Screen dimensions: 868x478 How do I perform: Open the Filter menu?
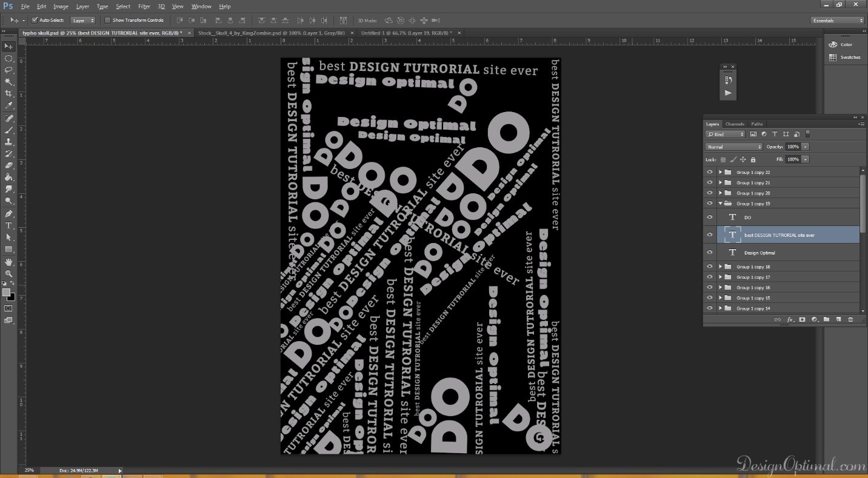tap(144, 6)
